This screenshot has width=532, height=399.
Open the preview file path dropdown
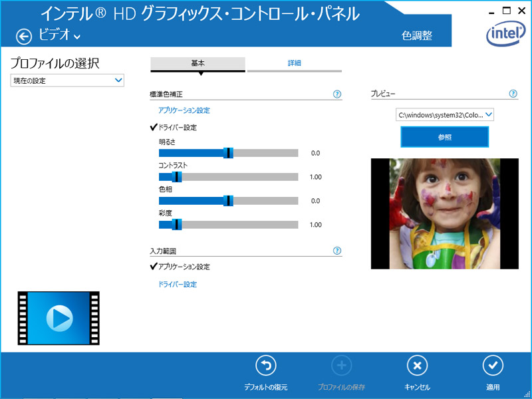(x=445, y=115)
